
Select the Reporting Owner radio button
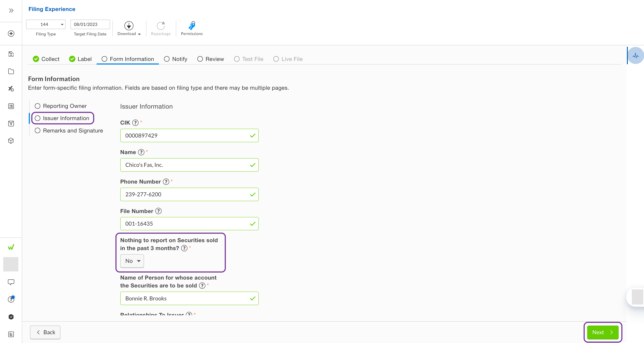(x=38, y=106)
